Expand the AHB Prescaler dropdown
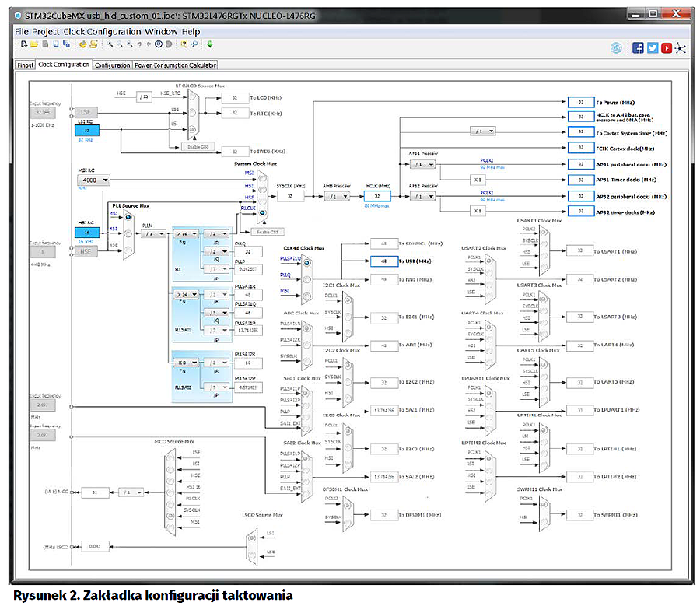Viewport: 700px width, 606px height. pos(338,197)
